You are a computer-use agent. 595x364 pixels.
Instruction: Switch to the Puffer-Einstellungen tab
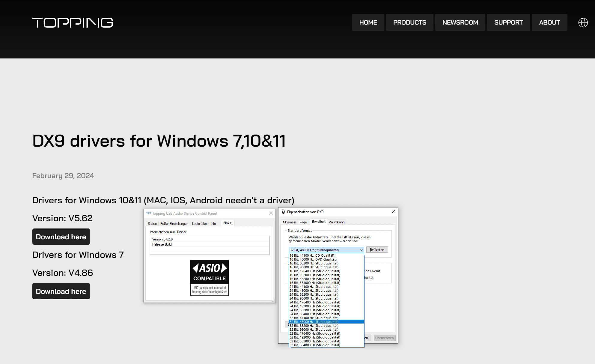point(174,224)
